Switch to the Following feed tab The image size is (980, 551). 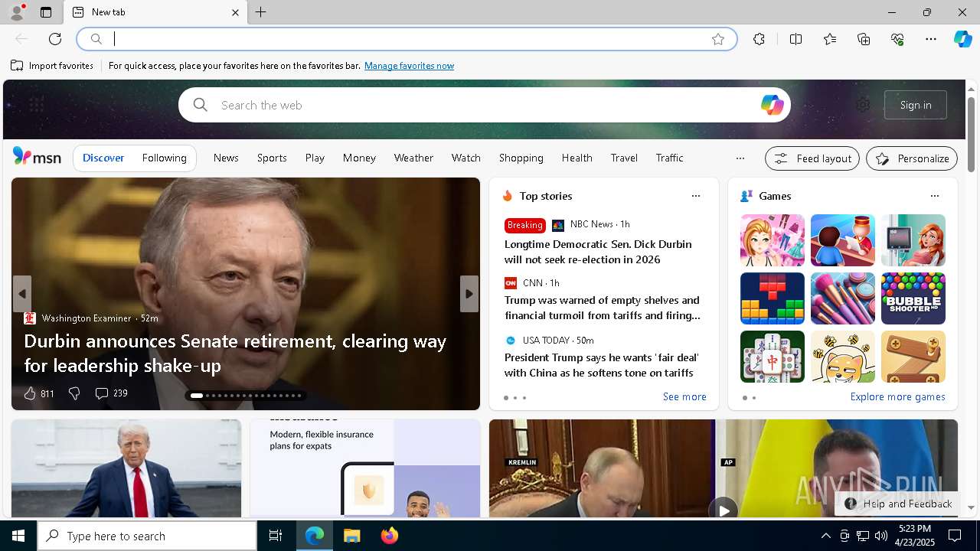[x=164, y=158]
